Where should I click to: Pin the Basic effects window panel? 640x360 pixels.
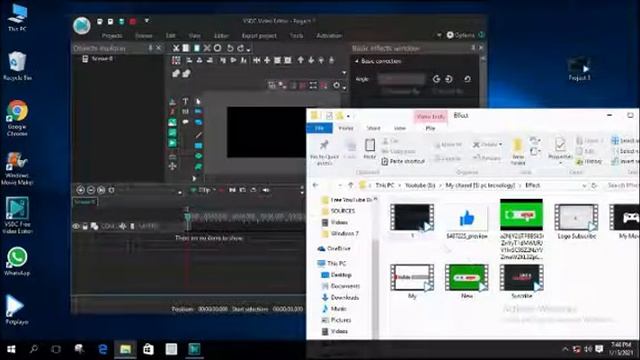point(473,48)
